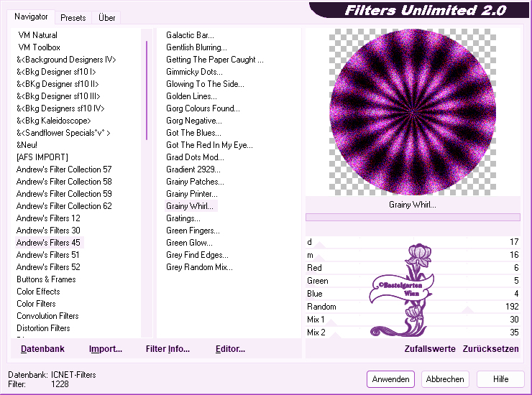Click the Anwenden button
The height and width of the screenshot is (395, 532).
coord(390,379)
